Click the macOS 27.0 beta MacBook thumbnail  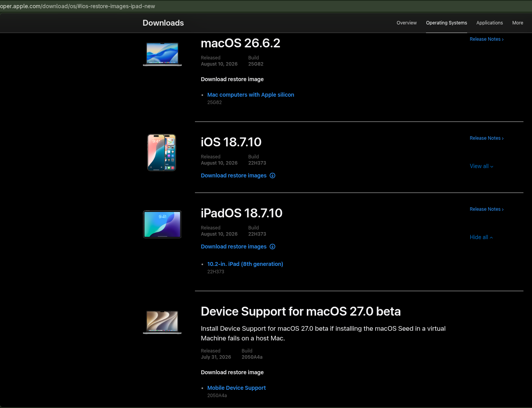pos(162,322)
